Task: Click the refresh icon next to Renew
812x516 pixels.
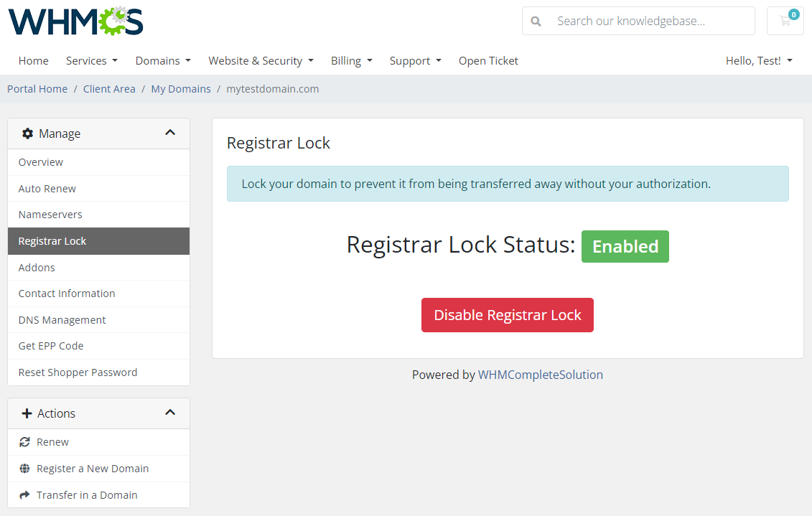Action: [x=24, y=441]
